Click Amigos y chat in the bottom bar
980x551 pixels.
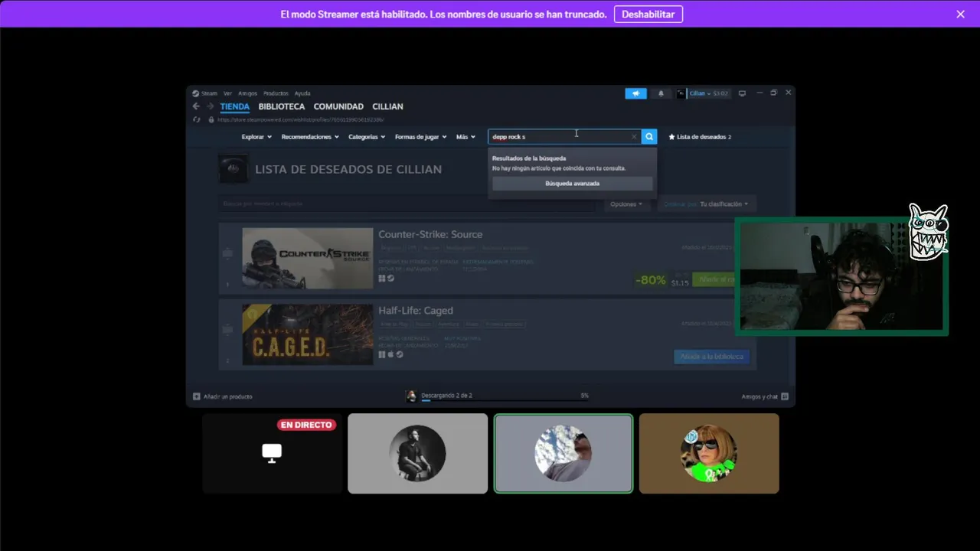coord(759,396)
